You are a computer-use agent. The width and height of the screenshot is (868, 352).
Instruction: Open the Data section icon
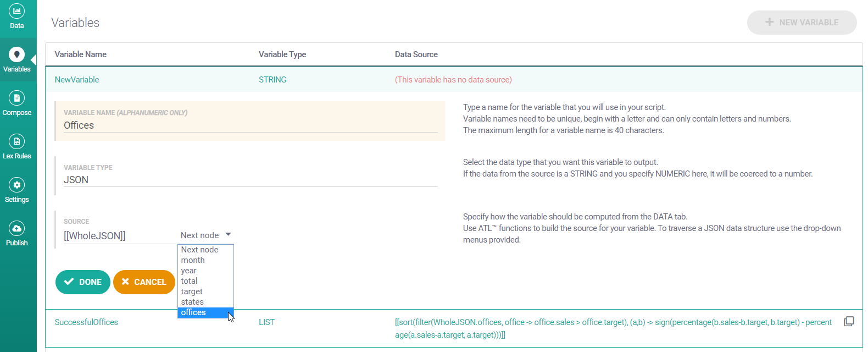pos(17,10)
